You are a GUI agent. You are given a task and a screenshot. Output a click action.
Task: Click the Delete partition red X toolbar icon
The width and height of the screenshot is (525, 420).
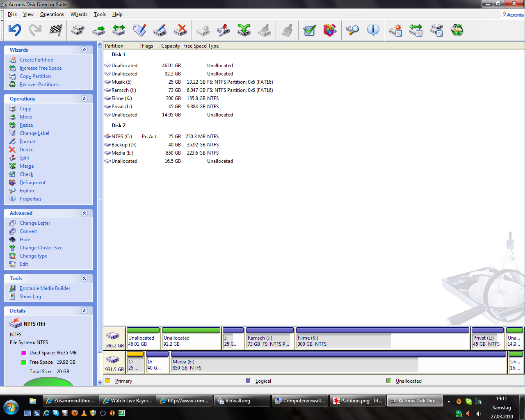point(180,30)
